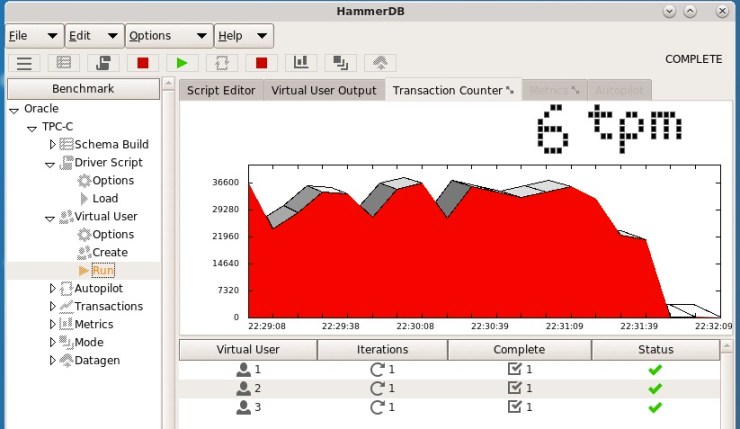Click the "Run" tree label
This screenshot has height=429, width=740.
(x=103, y=270)
